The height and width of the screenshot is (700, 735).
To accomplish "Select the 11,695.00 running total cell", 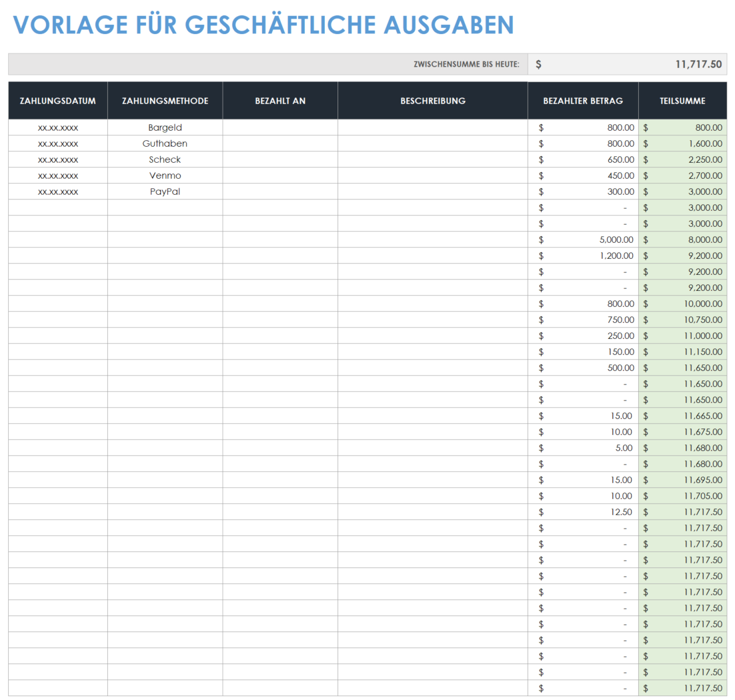I will coord(682,480).
